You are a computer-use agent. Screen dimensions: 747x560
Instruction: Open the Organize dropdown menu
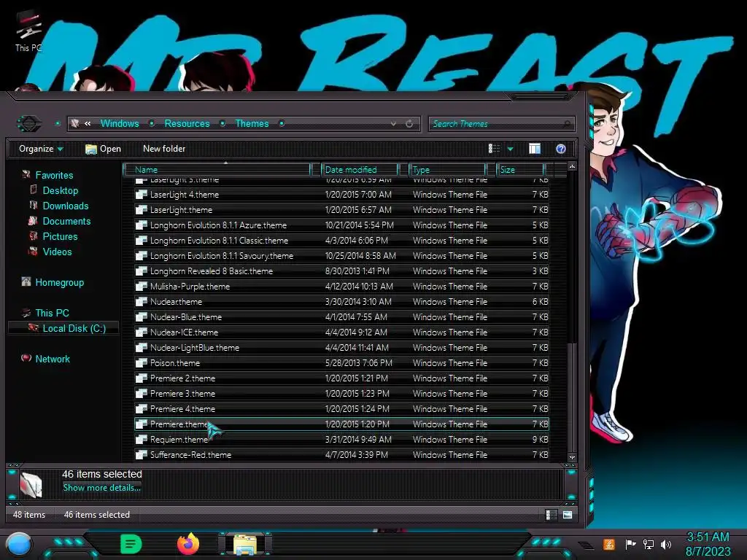41,149
